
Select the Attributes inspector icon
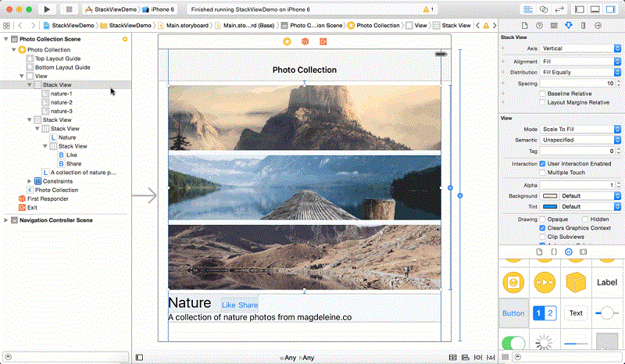tap(568, 25)
